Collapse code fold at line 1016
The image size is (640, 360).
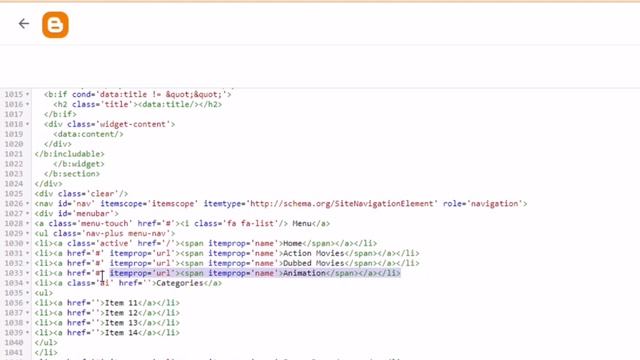[28, 104]
